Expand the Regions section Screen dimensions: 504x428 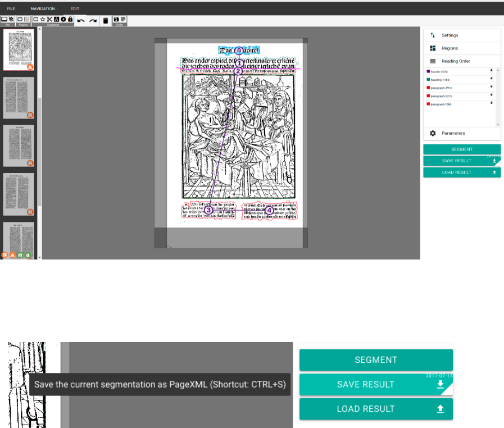[462, 48]
